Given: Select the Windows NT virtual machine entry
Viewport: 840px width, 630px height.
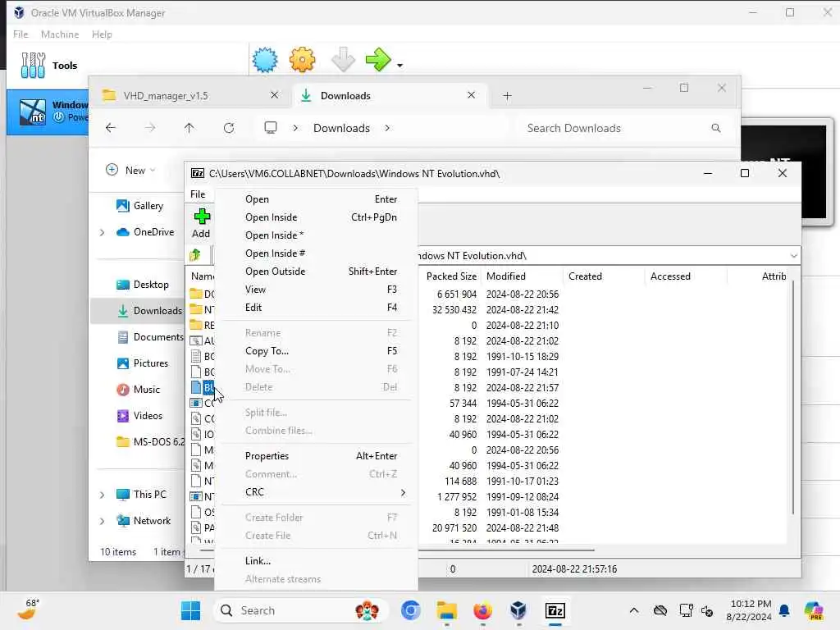Looking at the screenshot, I should point(48,112).
